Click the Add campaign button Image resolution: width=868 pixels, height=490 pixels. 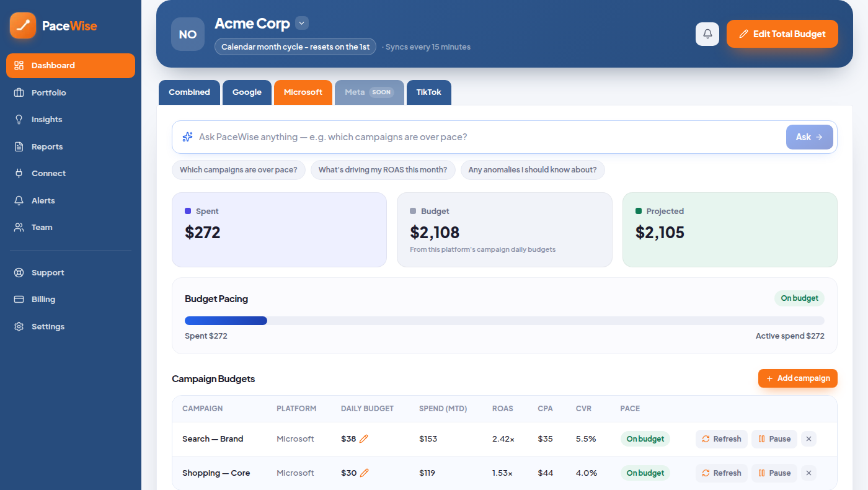pyautogui.click(x=798, y=378)
